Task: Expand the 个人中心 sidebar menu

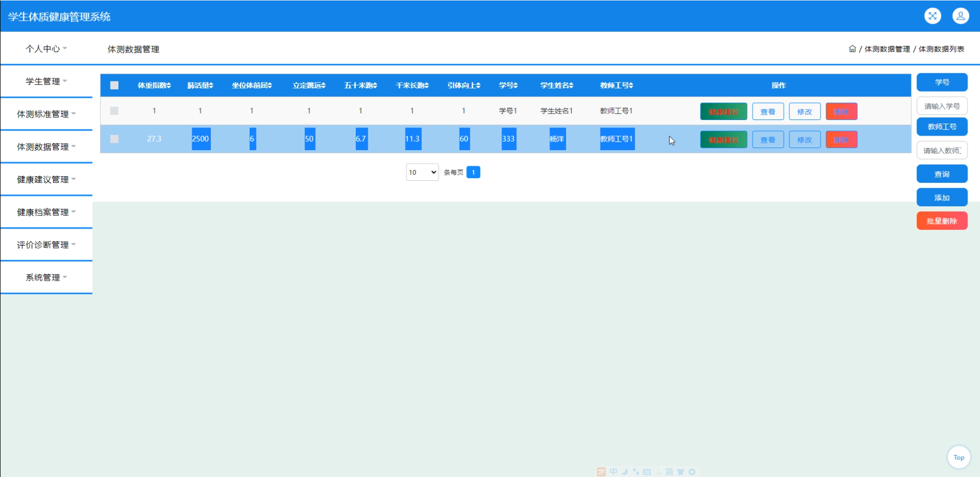Action: tap(46, 48)
